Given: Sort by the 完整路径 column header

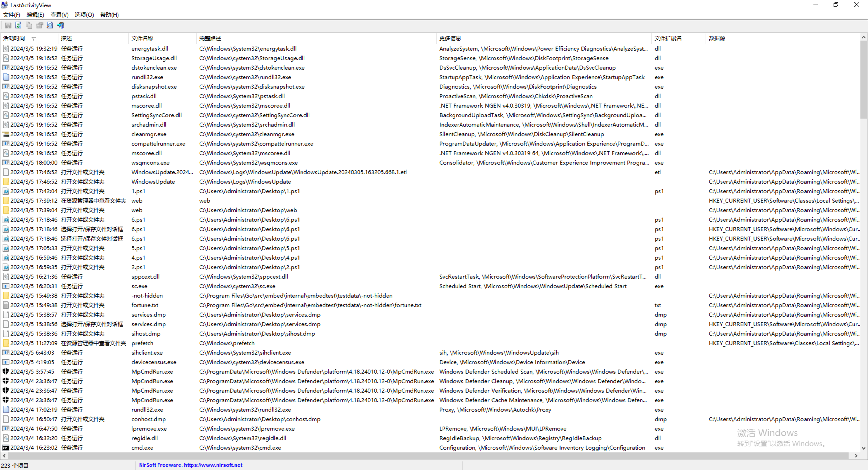Looking at the screenshot, I should click(210, 38).
